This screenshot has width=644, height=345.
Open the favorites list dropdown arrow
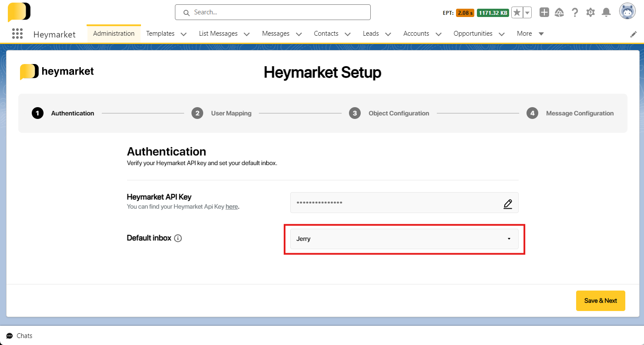(527, 13)
